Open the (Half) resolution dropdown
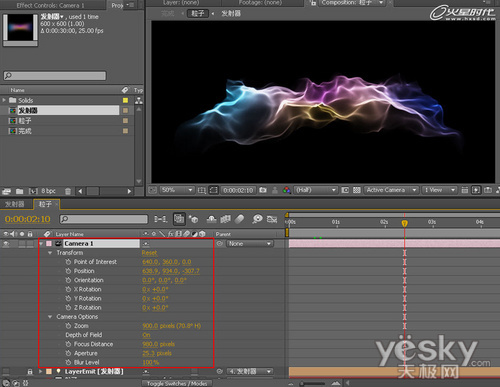500x387 pixels. [x=315, y=190]
